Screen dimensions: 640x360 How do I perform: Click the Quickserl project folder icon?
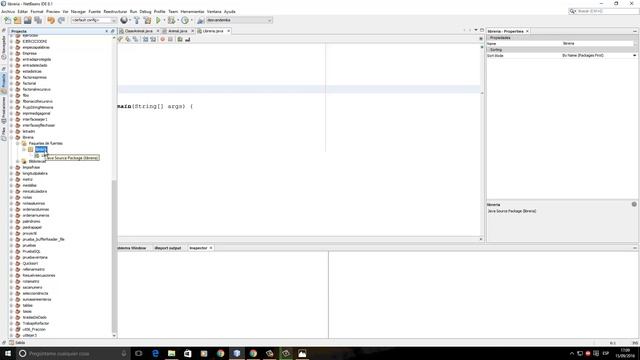click(18, 263)
